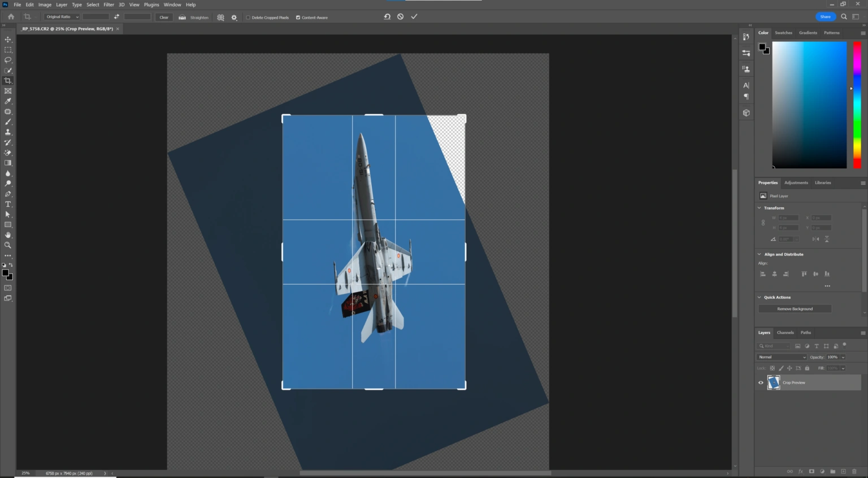Image resolution: width=868 pixels, height=478 pixels.
Task: Commit the current crop operation checkmark
Action: (x=414, y=17)
